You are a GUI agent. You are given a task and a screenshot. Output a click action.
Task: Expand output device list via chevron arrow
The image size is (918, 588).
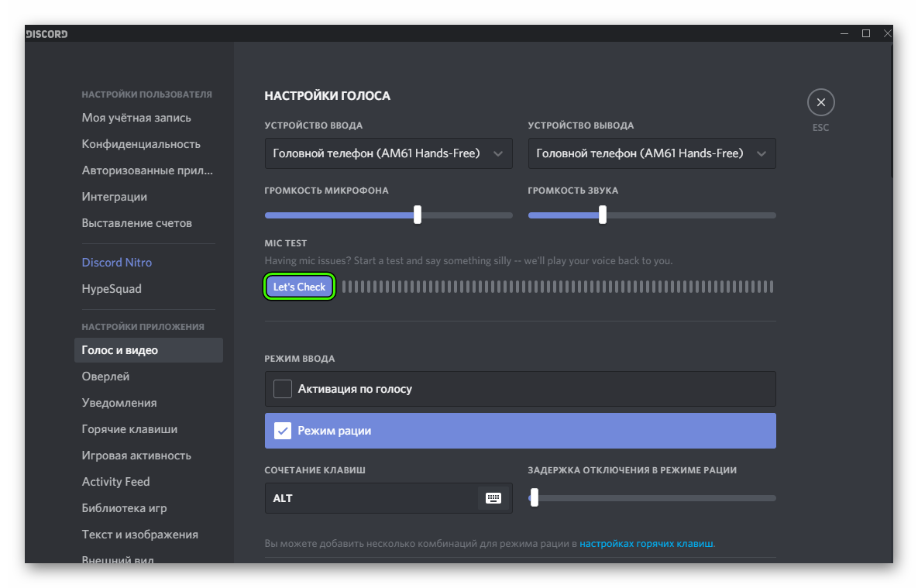(761, 154)
